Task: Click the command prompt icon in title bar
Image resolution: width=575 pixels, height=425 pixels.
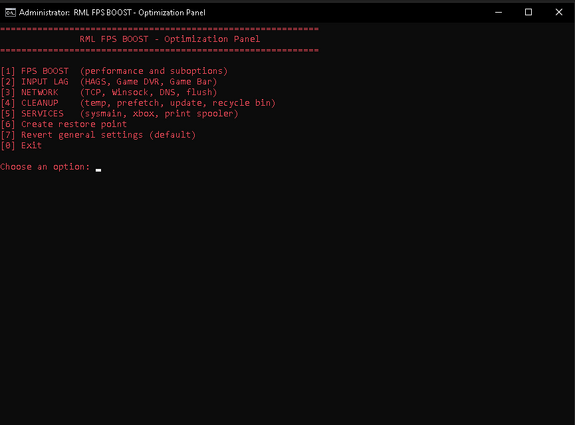Action: pyautogui.click(x=10, y=12)
